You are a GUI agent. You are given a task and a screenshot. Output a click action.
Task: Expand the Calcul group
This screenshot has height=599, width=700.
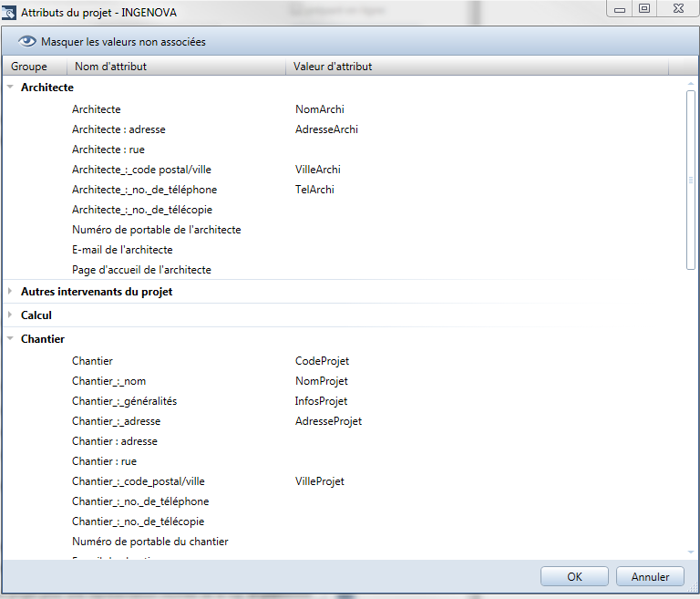pyautogui.click(x=10, y=315)
